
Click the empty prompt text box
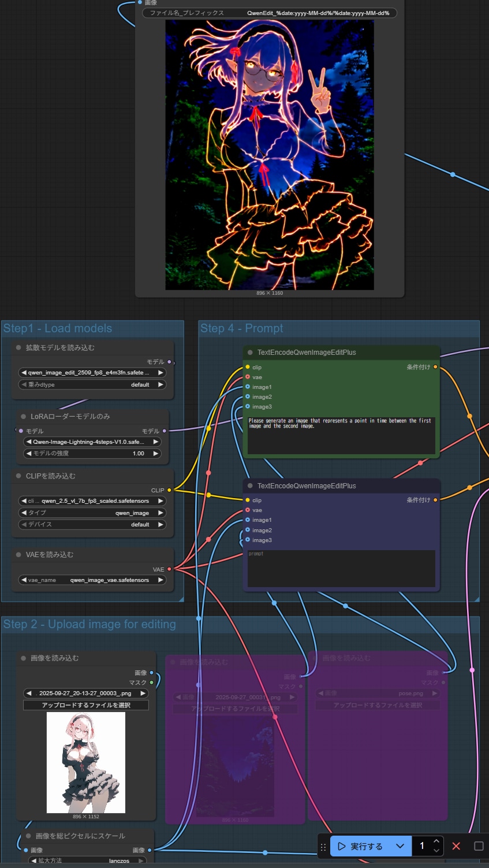click(x=341, y=568)
